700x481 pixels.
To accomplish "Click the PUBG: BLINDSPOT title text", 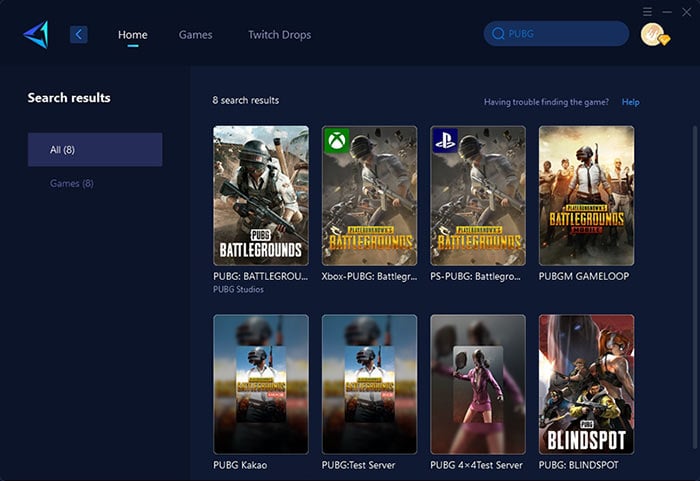I will click(x=579, y=465).
